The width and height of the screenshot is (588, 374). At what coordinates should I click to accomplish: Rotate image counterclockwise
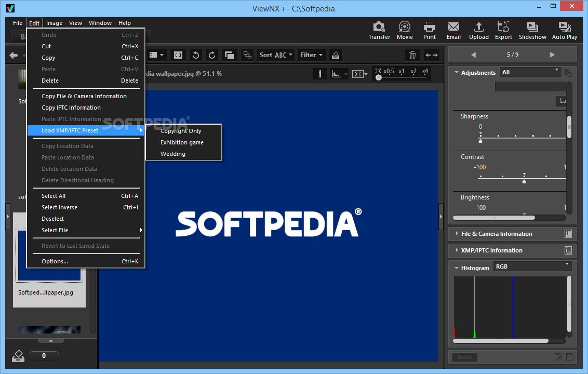coord(195,55)
